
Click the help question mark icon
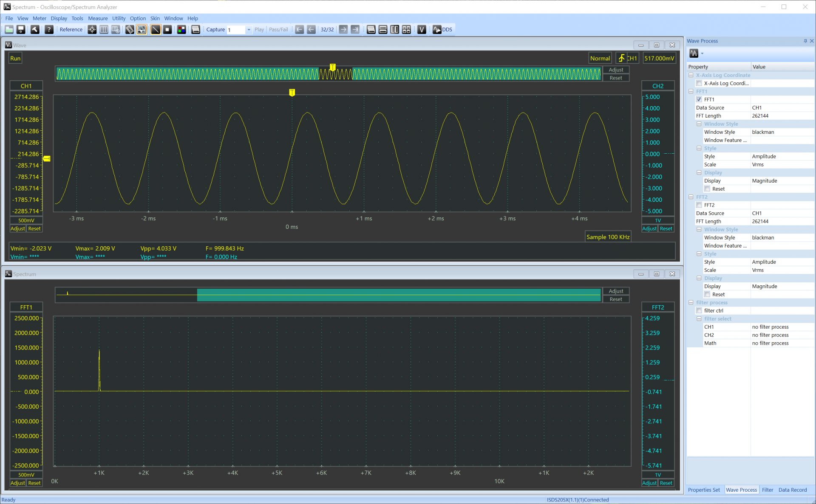click(x=49, y=30)
